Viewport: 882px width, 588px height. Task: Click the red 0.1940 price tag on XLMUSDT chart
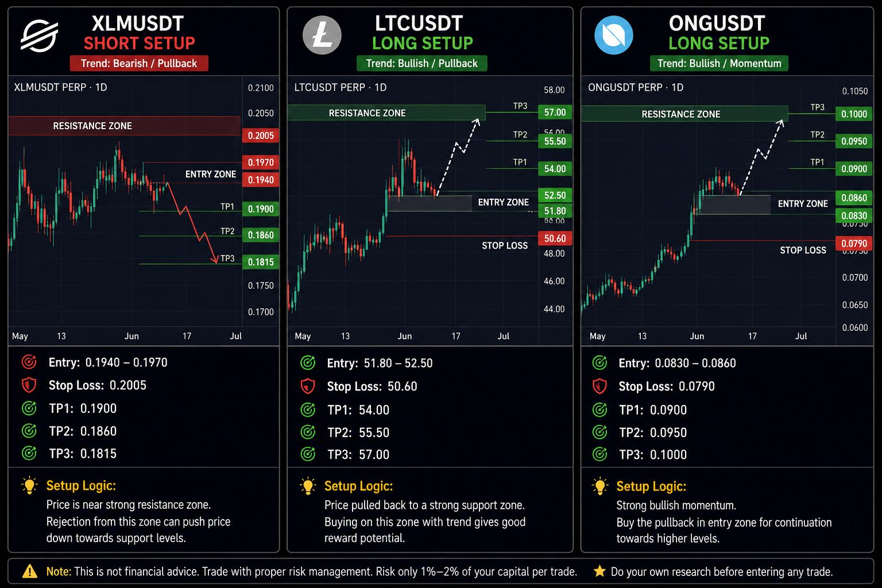[x=261, y=180]
